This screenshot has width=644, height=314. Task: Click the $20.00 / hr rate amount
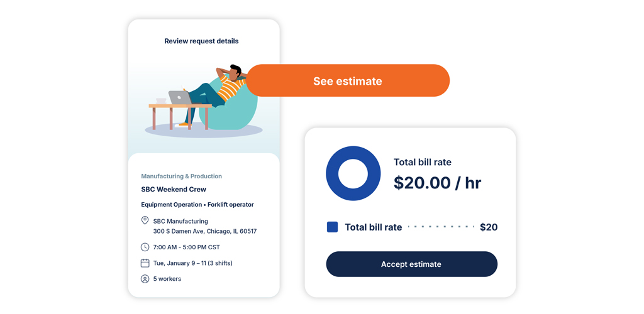pyautogui.click(x=437, y=183)
